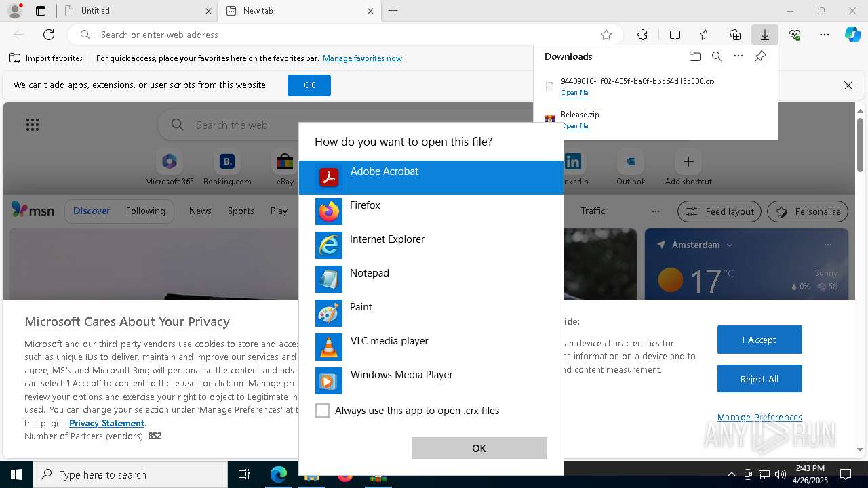Pick Windows Media Player in the list
The image size is (868, 488).
(431, 381)
